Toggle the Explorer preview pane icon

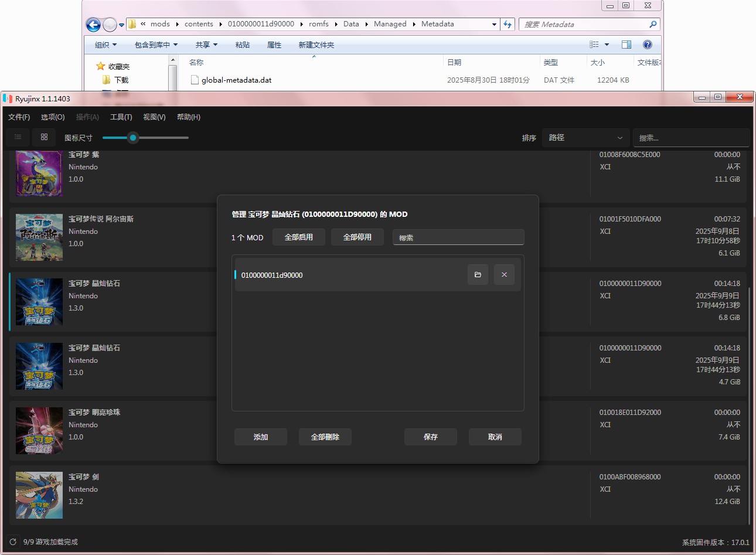click(x=626, y=45)
